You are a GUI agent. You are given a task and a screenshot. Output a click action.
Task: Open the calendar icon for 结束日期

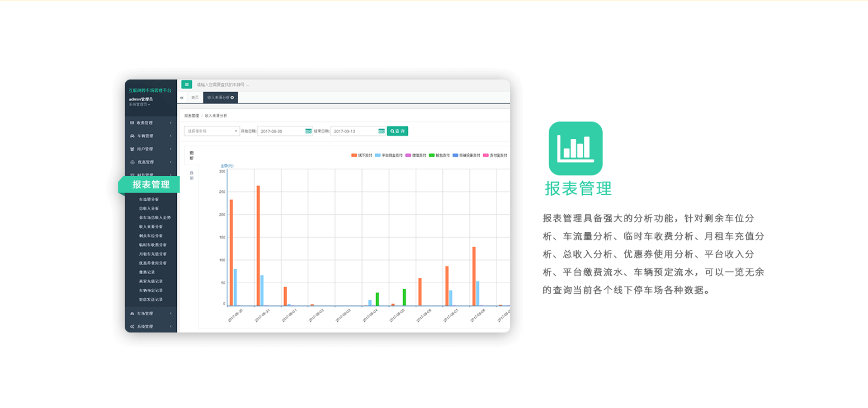tap(381, 131)
